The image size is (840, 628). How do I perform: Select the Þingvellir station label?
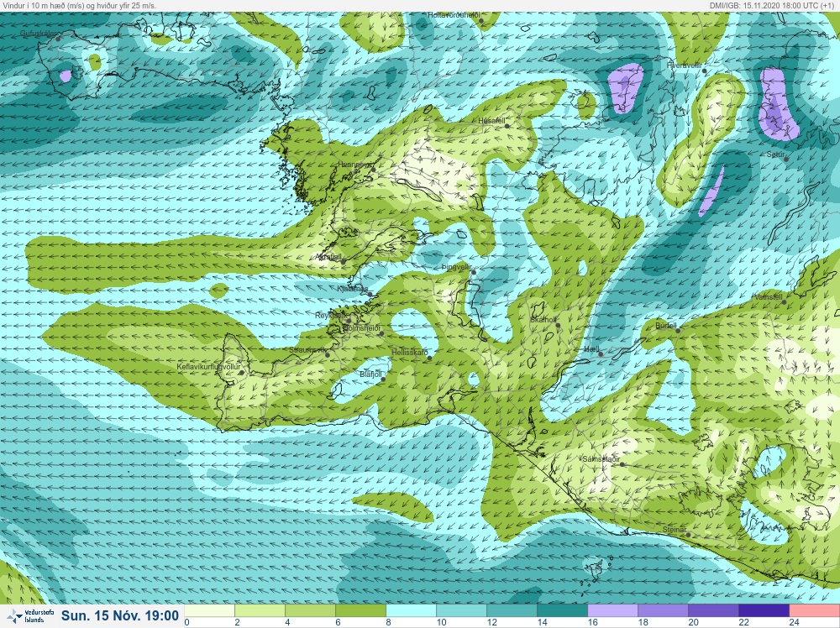[456, 267]
